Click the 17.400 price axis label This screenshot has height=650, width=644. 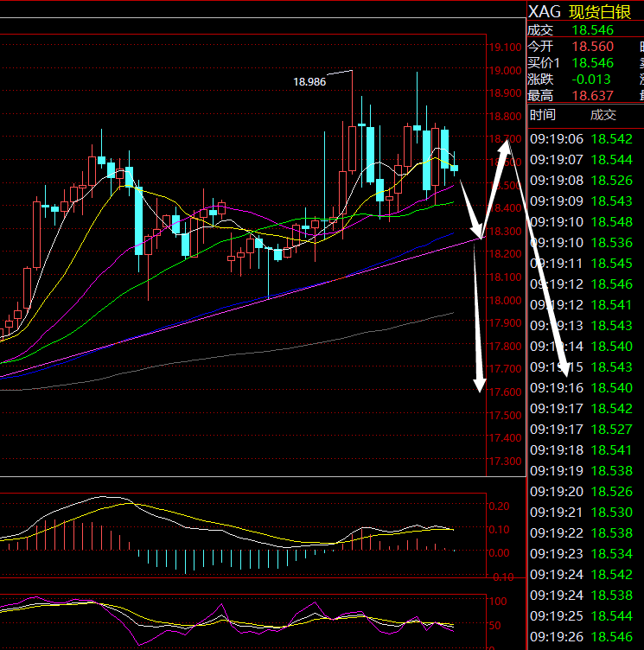[x=505, y=437]
